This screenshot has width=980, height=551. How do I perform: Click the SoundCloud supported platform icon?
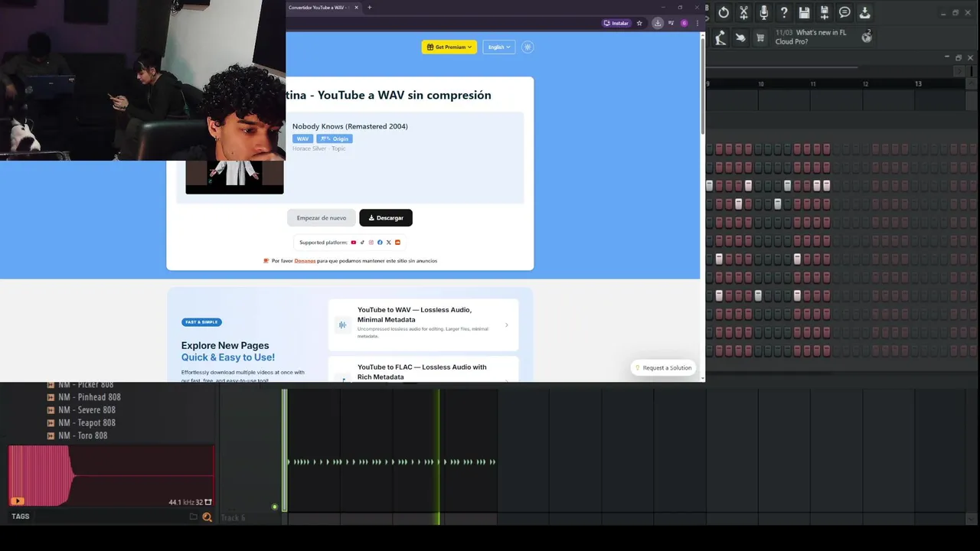(x=397, y=243)
